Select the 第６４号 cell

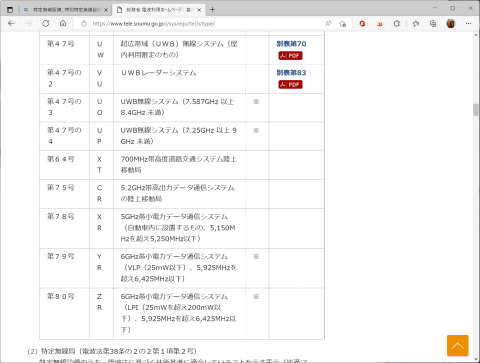pyautogui.click(x=64, y=165)
